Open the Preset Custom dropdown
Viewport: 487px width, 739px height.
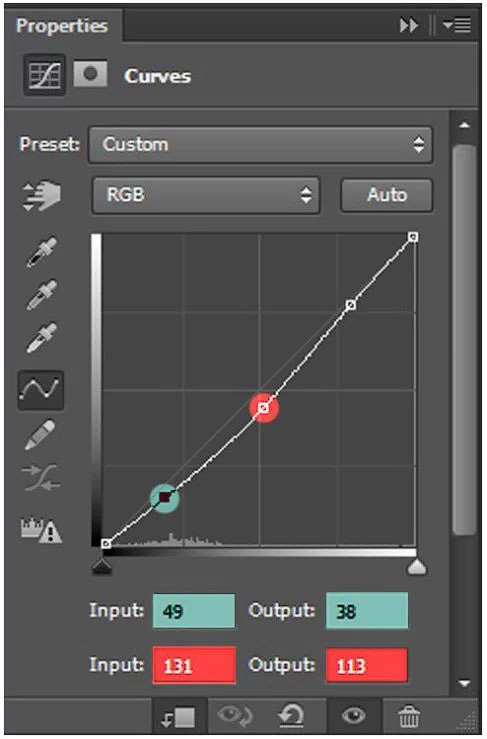pyautogui.click(x=260, y=144)
